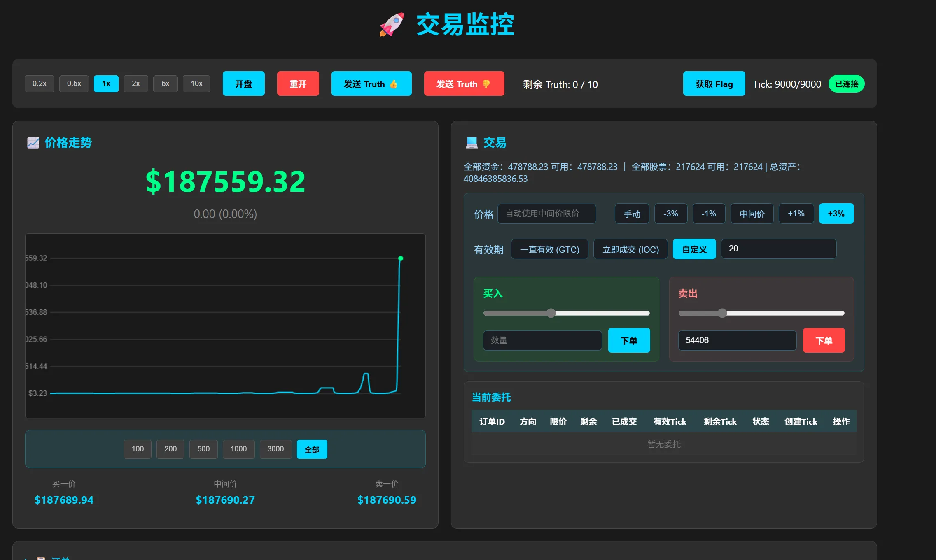This screenshot has height=560, width=936.
Task: Show last 500 ticks on chart
Action: (x=203, y=449)
